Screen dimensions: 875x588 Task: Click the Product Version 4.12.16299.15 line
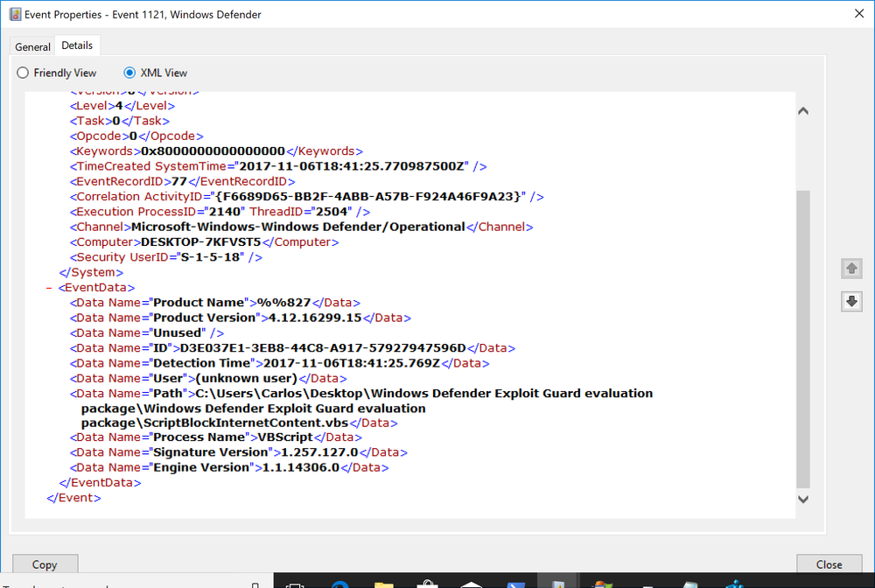[x=240, y=318]
